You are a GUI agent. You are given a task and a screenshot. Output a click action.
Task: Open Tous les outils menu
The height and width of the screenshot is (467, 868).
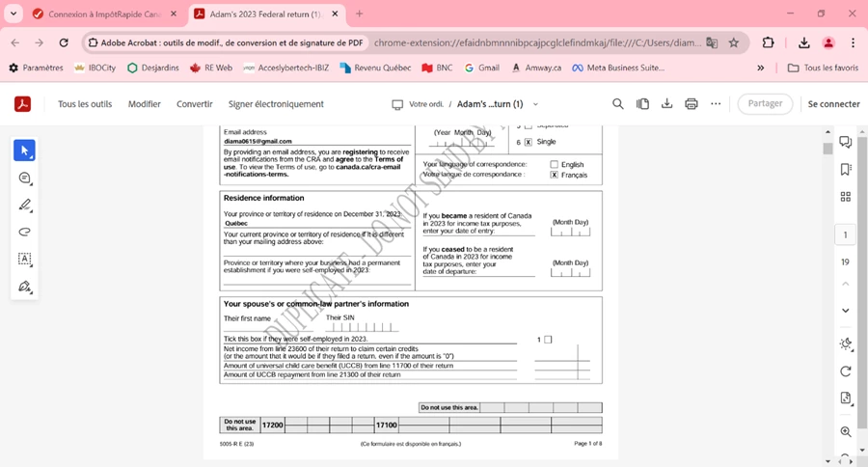[85, 104]
